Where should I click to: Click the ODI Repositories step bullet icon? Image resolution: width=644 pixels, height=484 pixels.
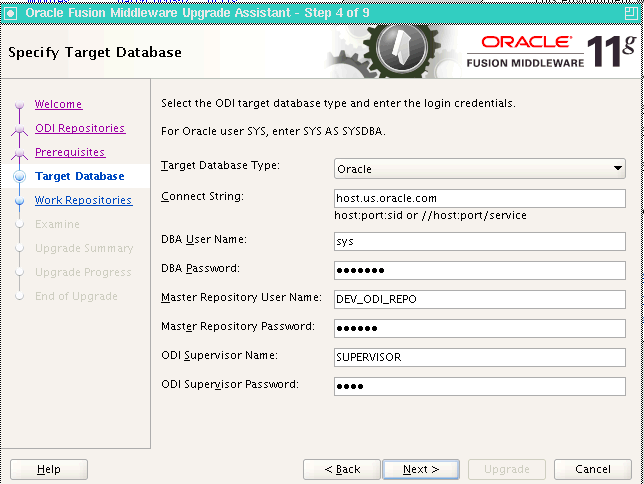tap(19, 129)
